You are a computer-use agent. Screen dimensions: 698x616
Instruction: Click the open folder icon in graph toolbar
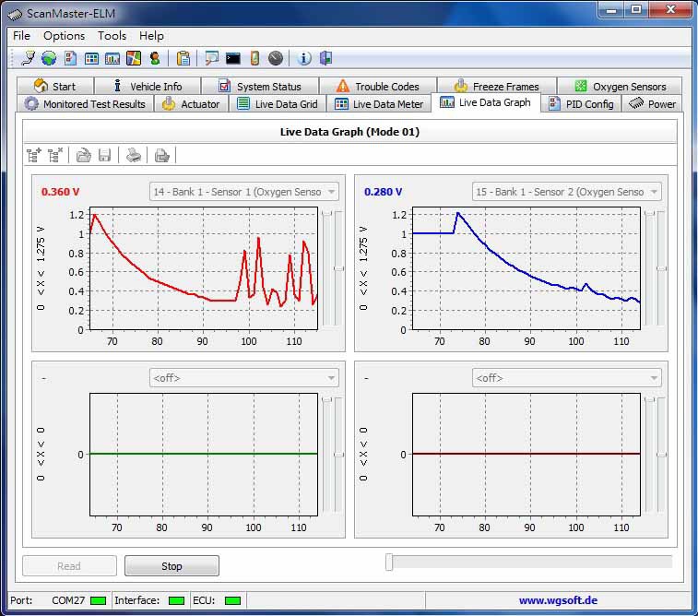(83, 155)
